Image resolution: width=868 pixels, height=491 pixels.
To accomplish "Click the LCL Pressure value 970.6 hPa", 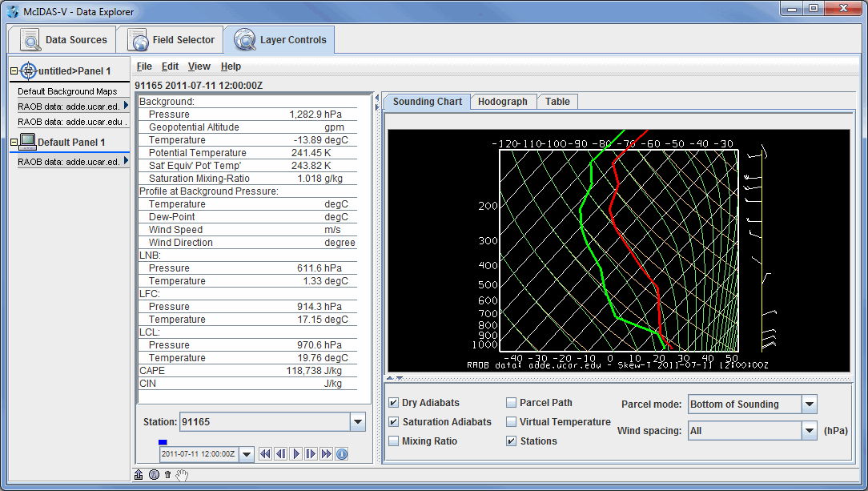I will pyautogui.click(x=319, y=345).
